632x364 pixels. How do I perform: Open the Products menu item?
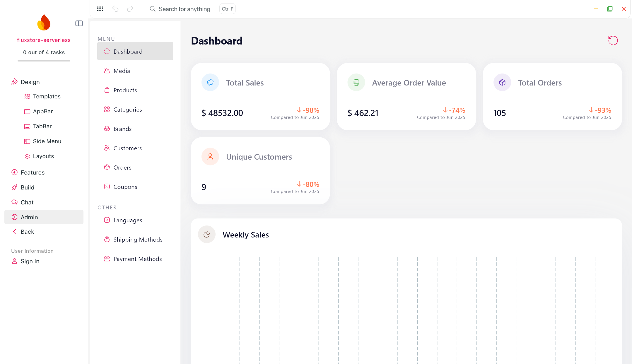(125, 90)
